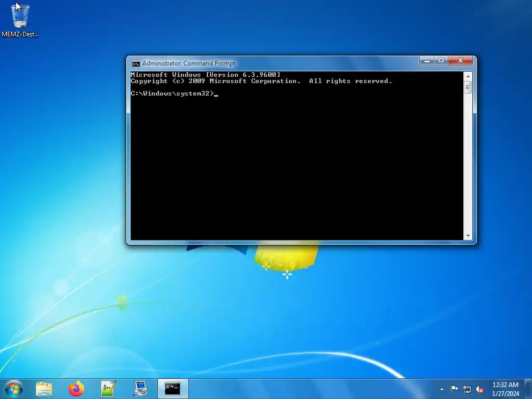Select the Command Prompt taskbar button
Image resolution: width=532 pixels, height=399 pixels.
click(172, 389)
